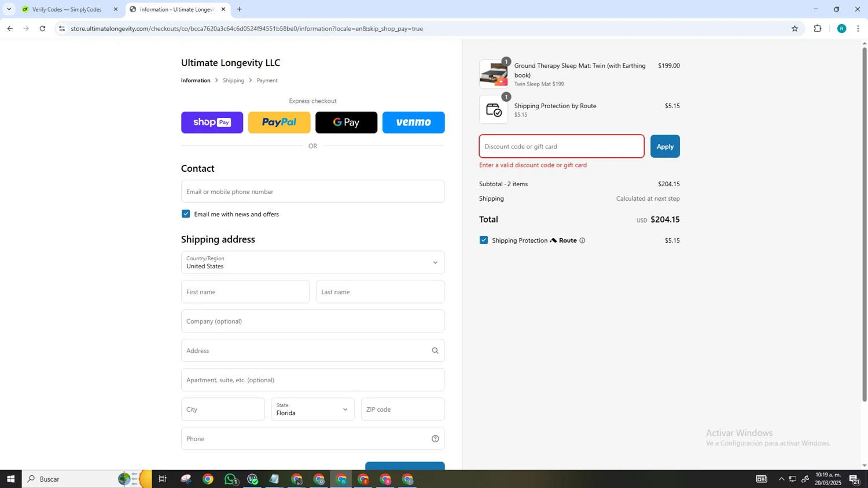Click the Enter a valid discount code error text
Screen dimensions: 868x488
[533, 165]
